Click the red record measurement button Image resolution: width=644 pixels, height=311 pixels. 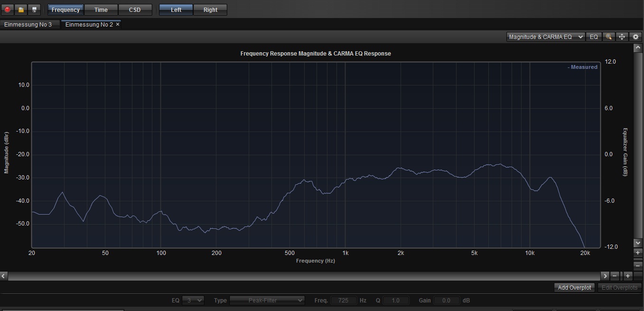pos(7,9)
